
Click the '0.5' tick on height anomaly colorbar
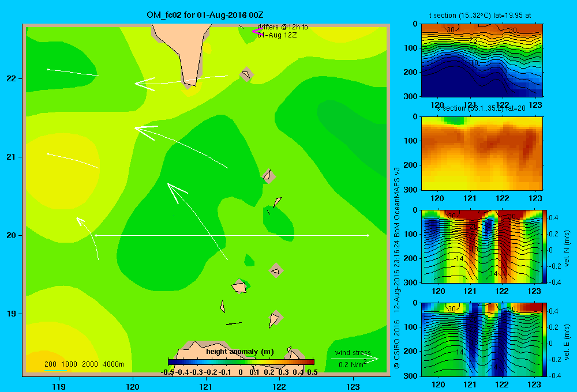point(312,372)
